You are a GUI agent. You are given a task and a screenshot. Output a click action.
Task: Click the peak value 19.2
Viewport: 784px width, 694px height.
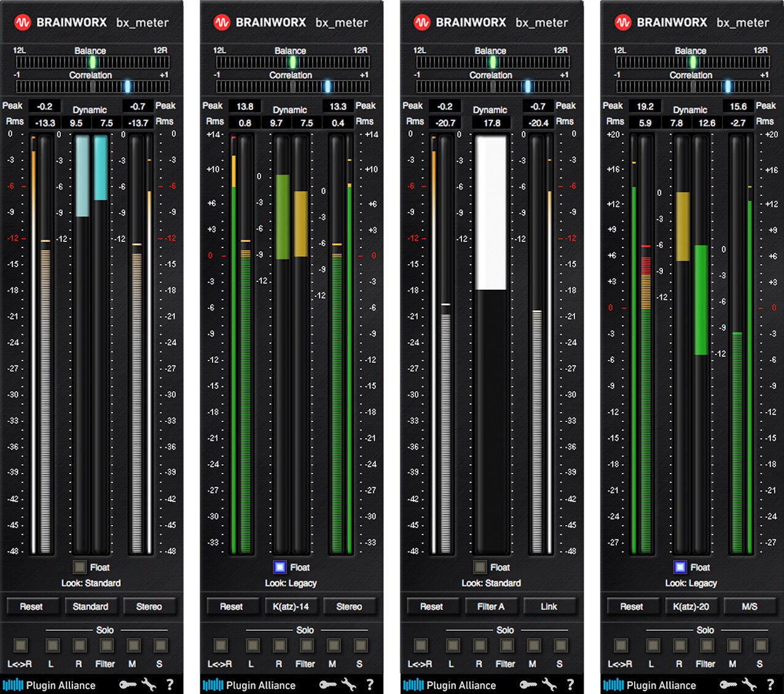[x=645, y=106]
